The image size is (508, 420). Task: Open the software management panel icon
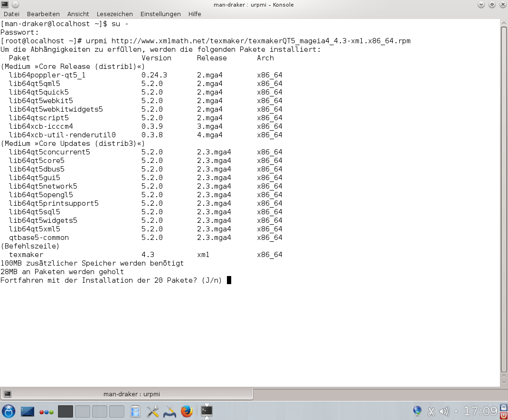coord(169,411)
